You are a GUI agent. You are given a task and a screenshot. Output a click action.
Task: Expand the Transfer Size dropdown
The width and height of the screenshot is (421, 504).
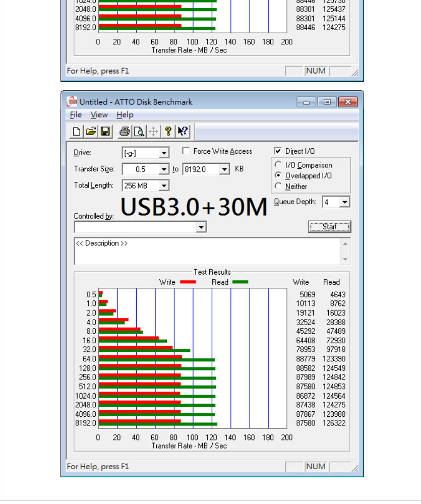click(164, 169)
